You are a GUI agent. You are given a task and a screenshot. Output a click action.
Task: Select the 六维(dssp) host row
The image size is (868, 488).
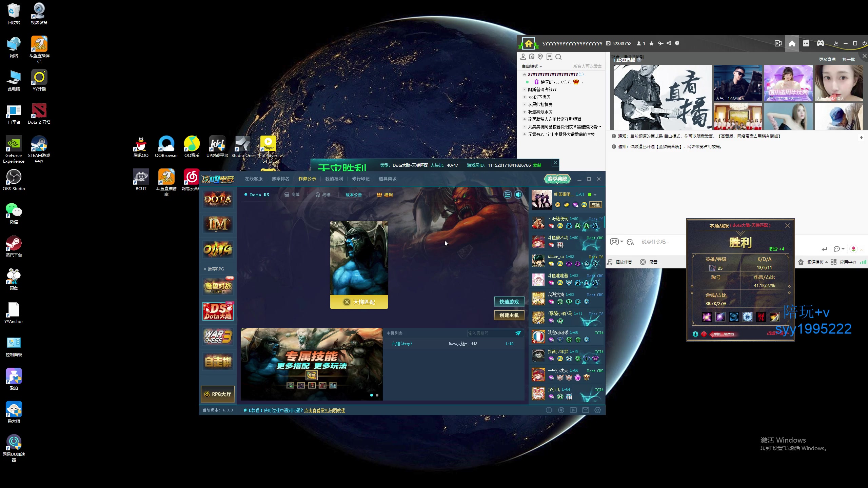[454, 344]
